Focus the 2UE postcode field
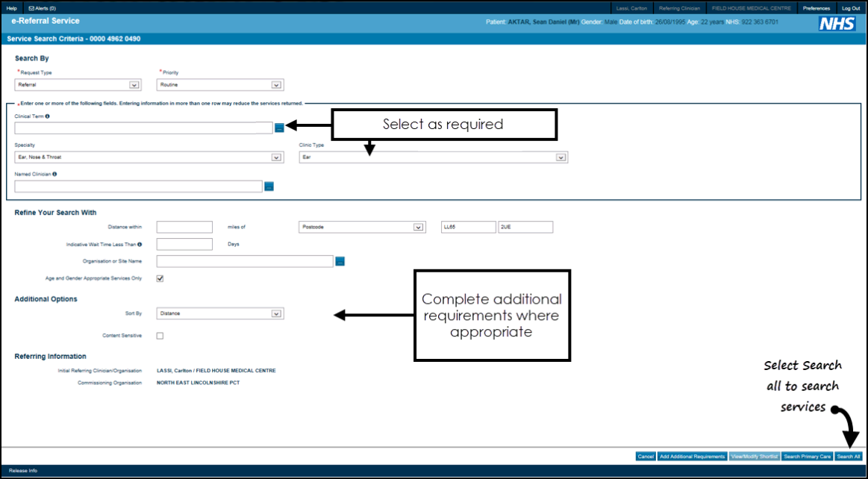 526,228
